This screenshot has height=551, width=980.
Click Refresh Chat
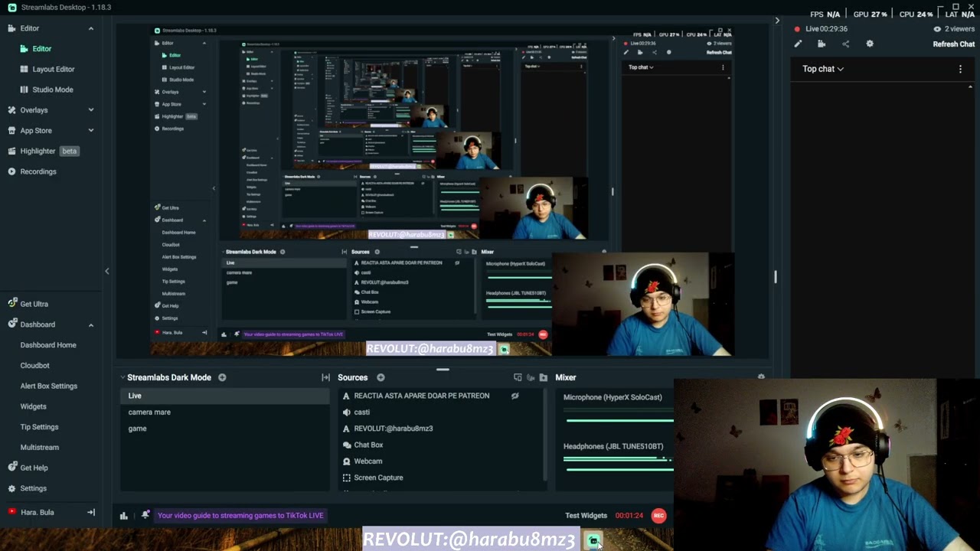(953, 44)
